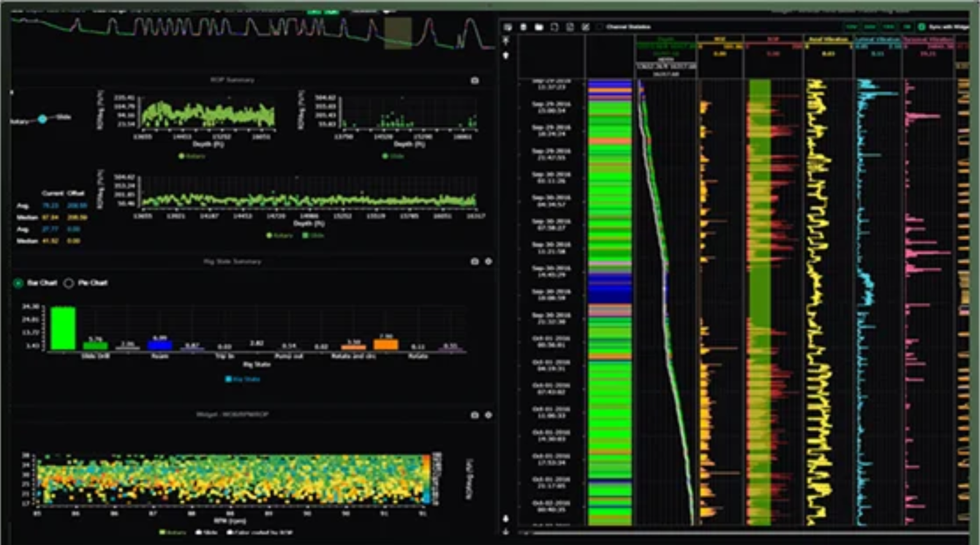Click the camera icon on the scatter plot widget
980x545 pixels.
coord(475,415)
